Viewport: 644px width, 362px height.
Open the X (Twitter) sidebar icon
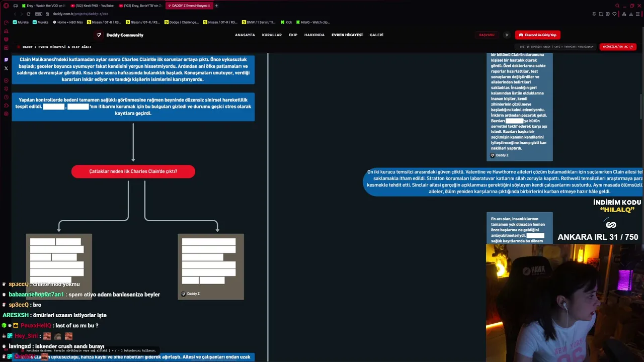click(x=6, y=68)
